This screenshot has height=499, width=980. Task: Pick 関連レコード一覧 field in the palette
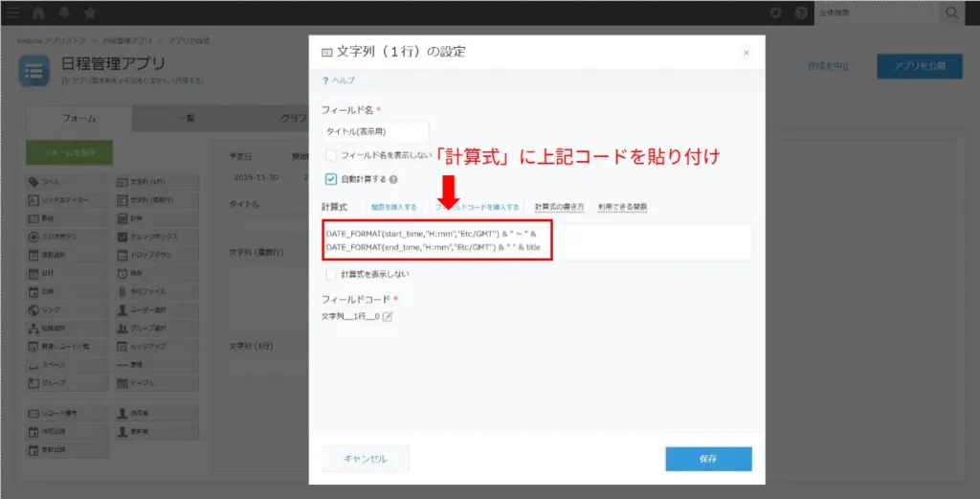[x=68, y=347]
